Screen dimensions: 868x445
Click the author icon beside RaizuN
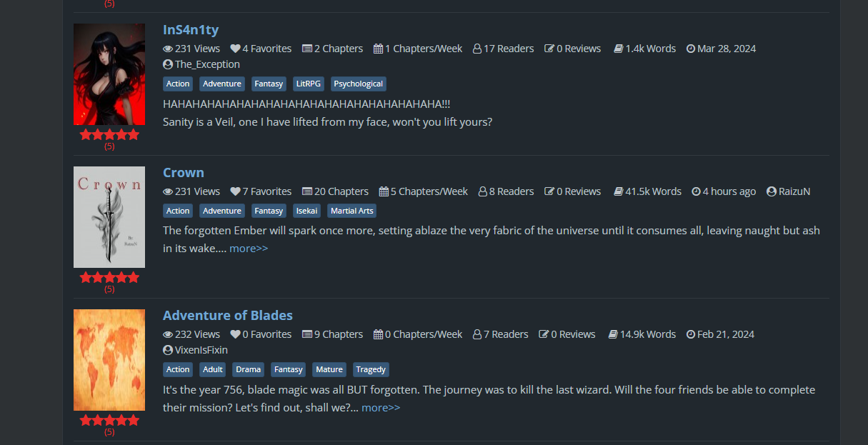772,191
